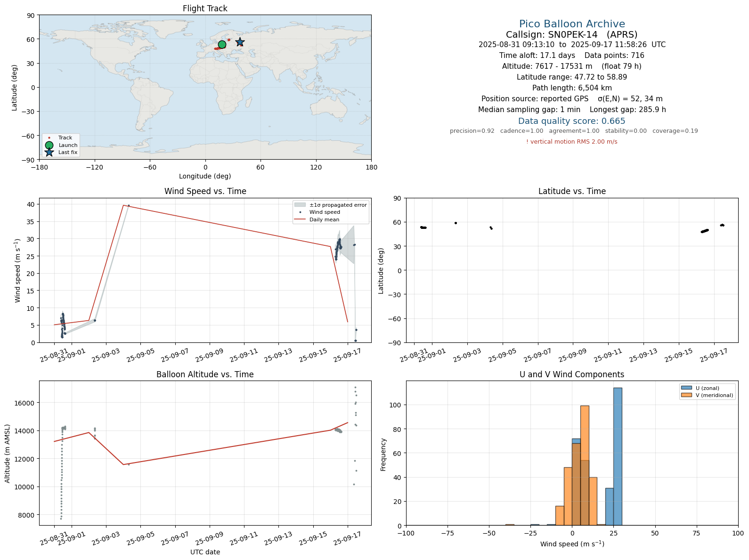Select the "UTC date" axis label
Screen dimensions: 749x560
tap(205, 552)
